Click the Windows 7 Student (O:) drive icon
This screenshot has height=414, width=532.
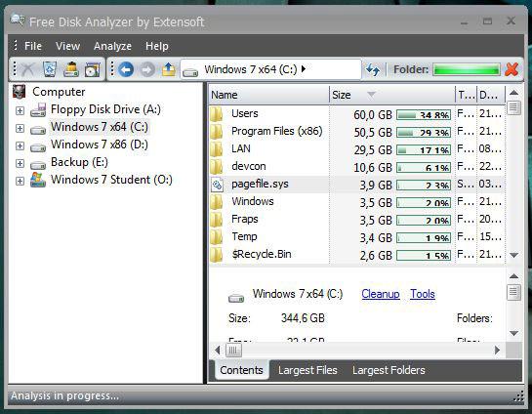38,180
